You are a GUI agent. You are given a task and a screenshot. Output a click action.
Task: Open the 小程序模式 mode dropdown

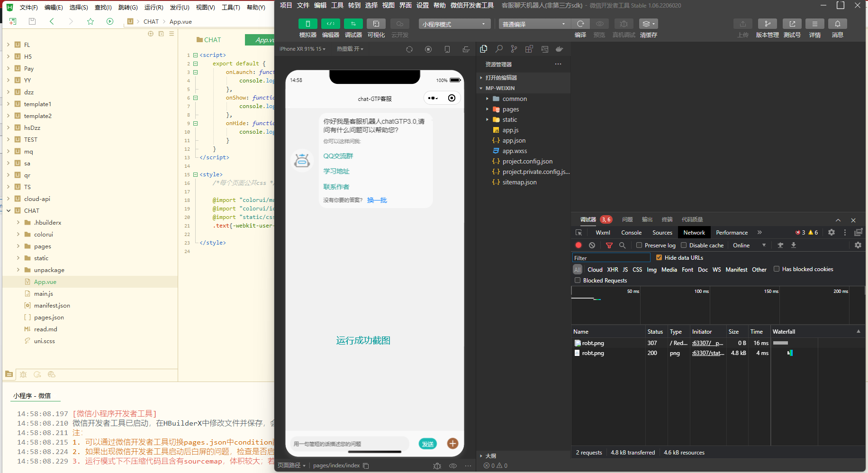pyautogui.click(x=454, y=24)
